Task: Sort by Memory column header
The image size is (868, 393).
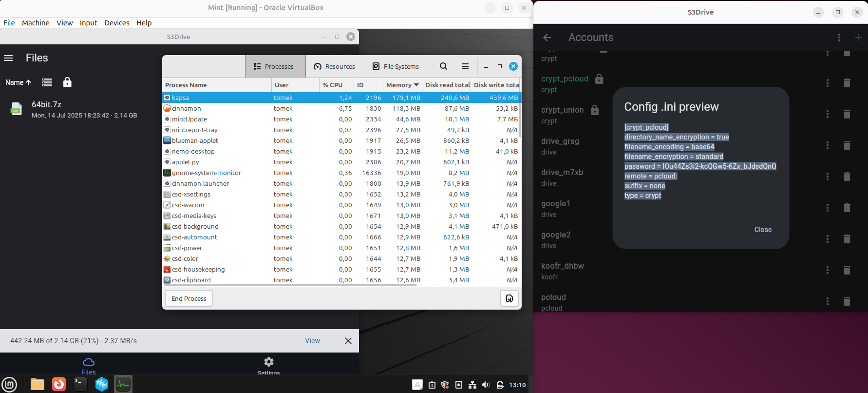Action: (x=402, y=85)
